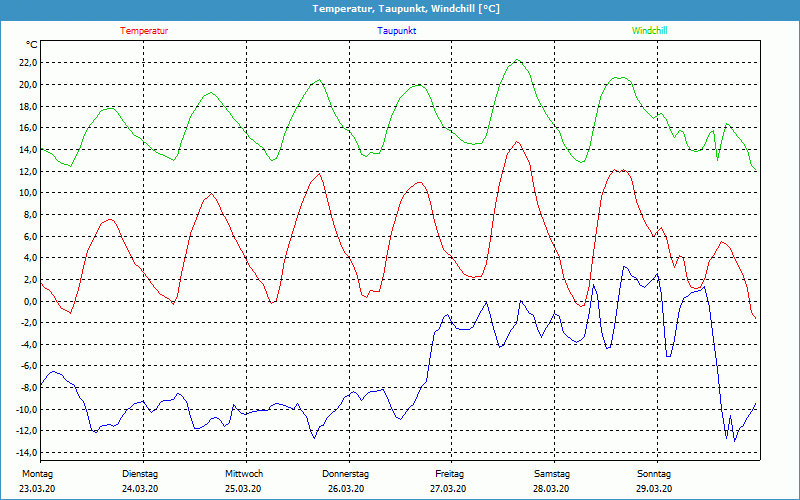This screenshot has height=500, width=800.
Task: Click the 0,0 y-axis value
Action: [30, 301]
